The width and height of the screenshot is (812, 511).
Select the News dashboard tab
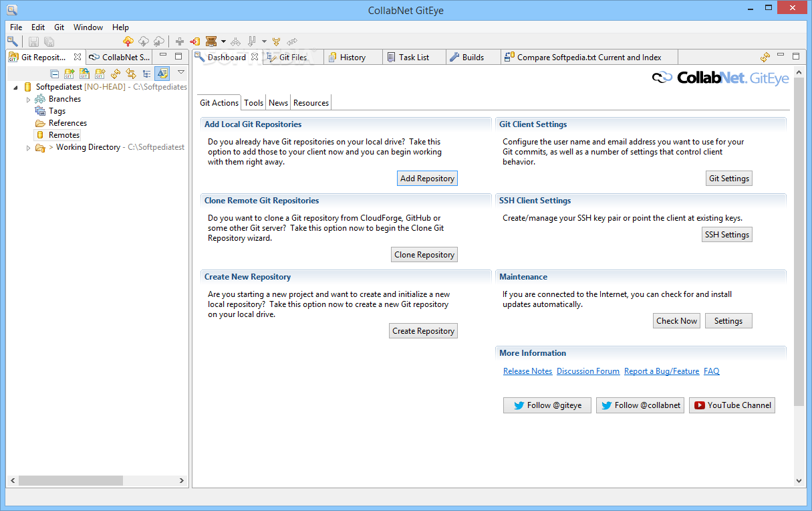278,102
